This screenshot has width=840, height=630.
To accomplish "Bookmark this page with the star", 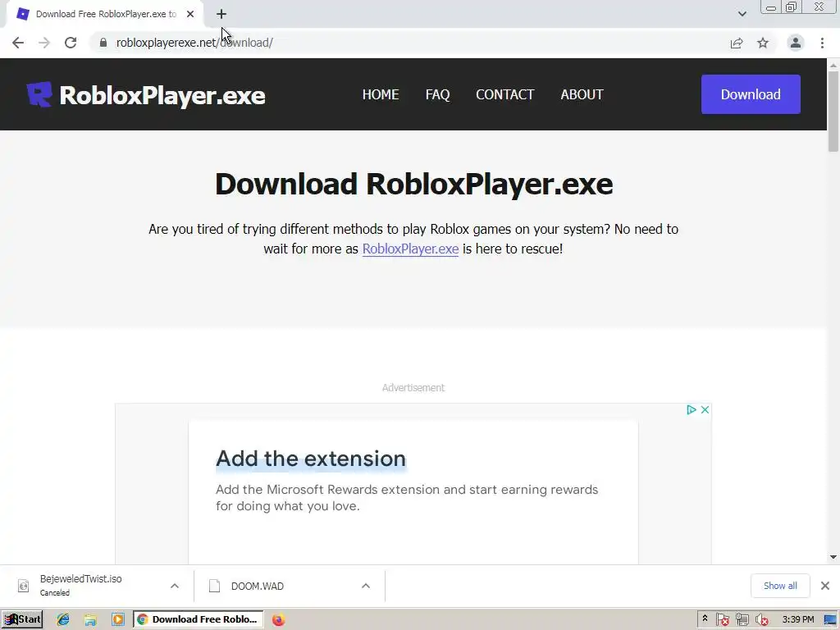I will pyautogui.click(x=763, y=43).
